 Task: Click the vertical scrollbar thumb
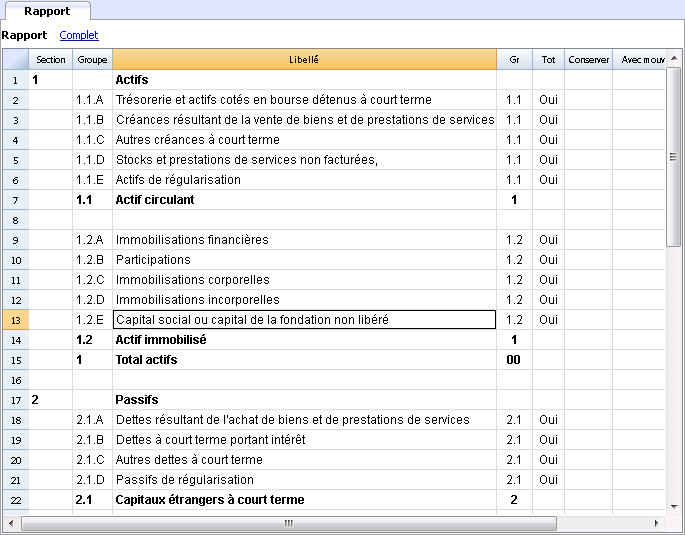pos(673,157)
